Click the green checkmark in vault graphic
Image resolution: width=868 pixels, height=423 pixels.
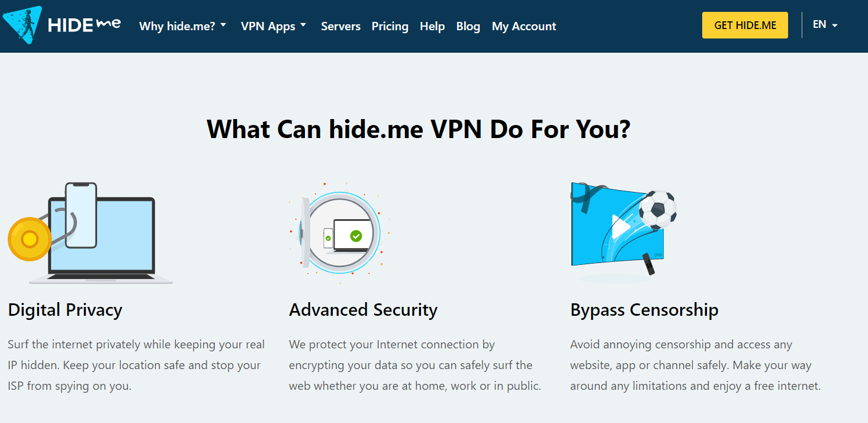click(356, 236)
